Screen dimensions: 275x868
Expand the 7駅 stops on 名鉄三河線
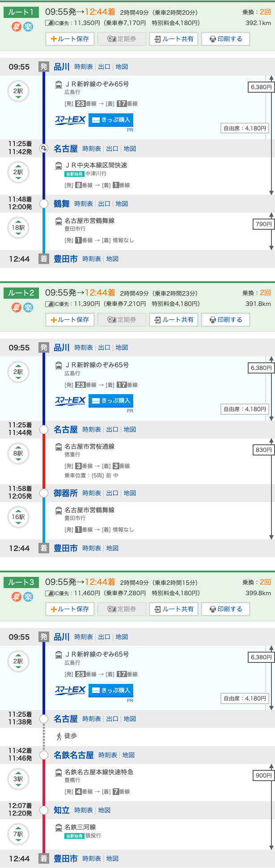pyautogui.click(x=18, y=834)
